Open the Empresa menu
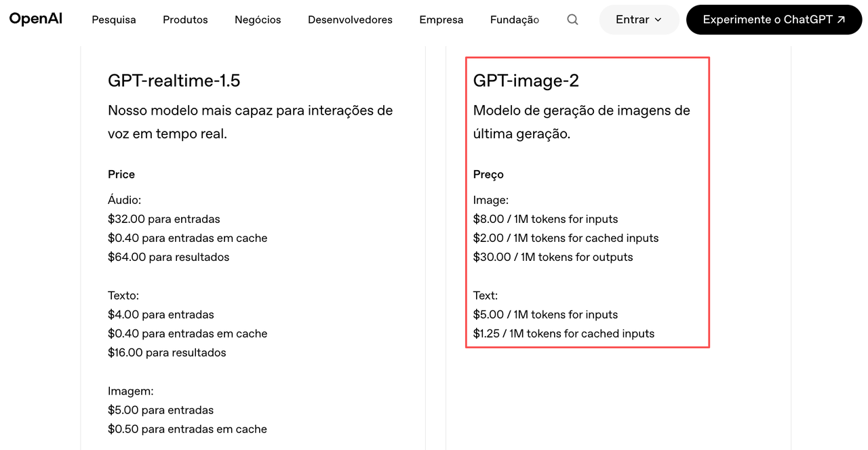The image size is (868, 450). (x=441, y=20)
